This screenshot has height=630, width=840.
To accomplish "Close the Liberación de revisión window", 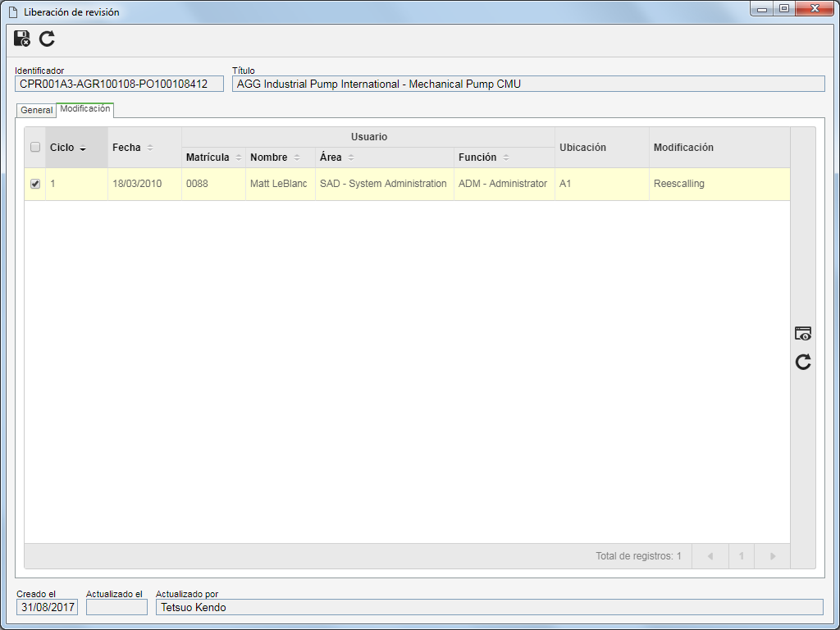I will click(815, 9).
